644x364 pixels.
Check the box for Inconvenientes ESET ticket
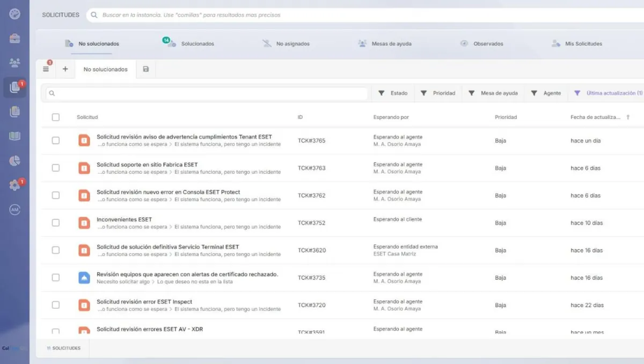coord(56,222)
